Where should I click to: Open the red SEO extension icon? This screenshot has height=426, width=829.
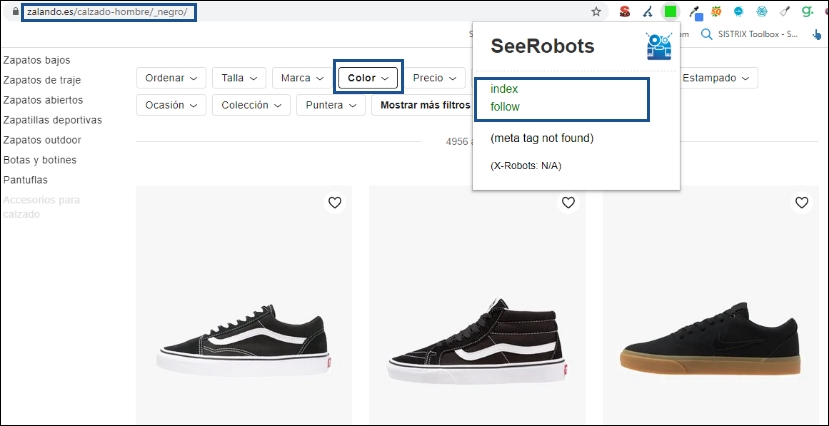tap(625, 12)
